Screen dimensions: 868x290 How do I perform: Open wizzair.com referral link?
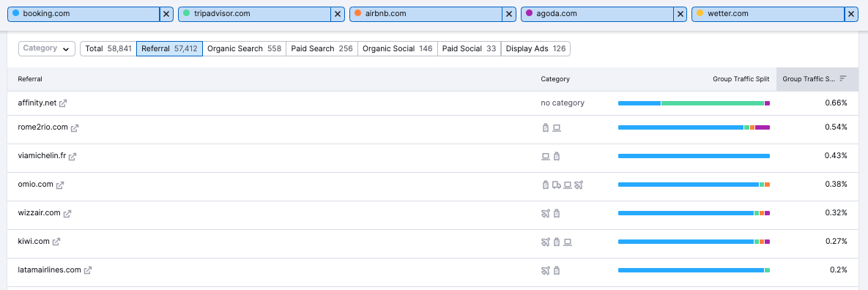pos(40,214)
